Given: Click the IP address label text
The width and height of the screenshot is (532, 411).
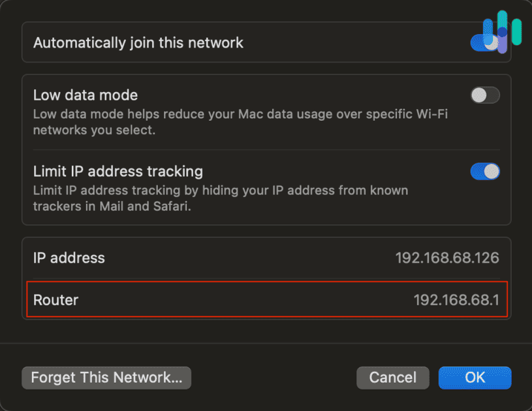Looking at the screenshot, I should 69,258.
